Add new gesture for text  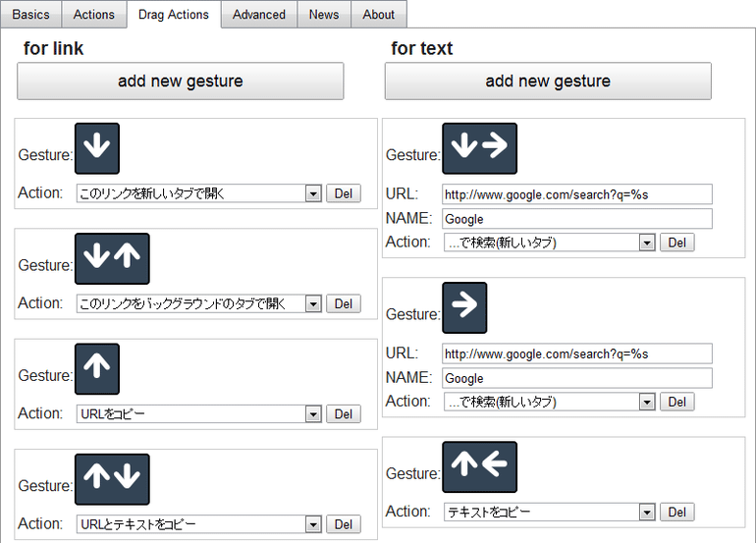click(548, 81)
